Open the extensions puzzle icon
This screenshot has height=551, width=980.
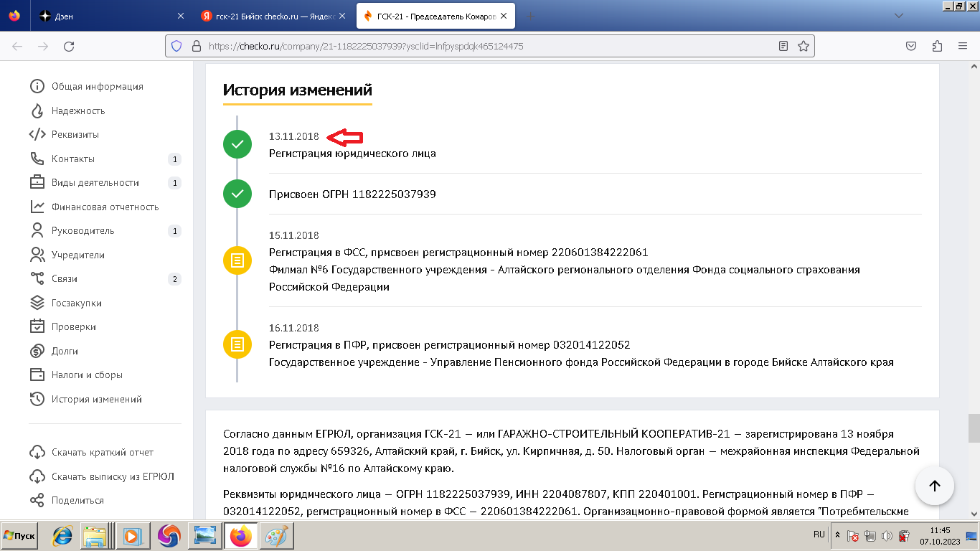[x=937, y=46]
